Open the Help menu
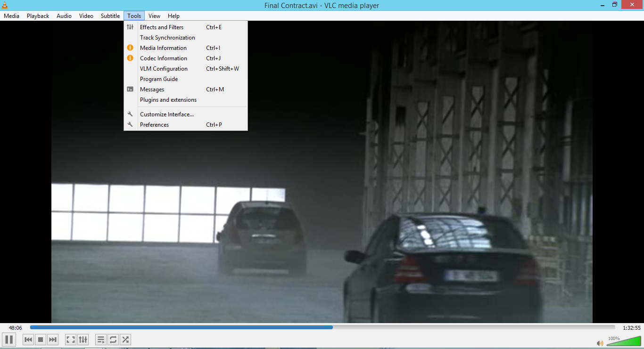 (x=174, y=16)
